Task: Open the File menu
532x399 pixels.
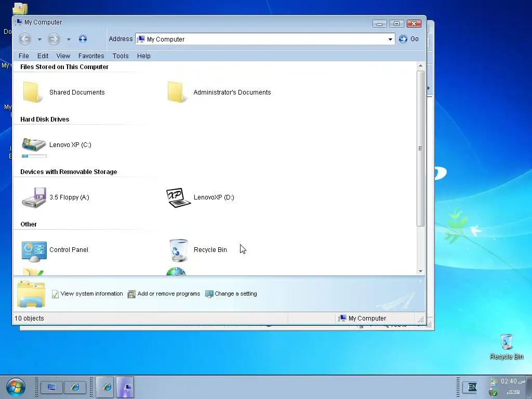Action: pos(24,56)
